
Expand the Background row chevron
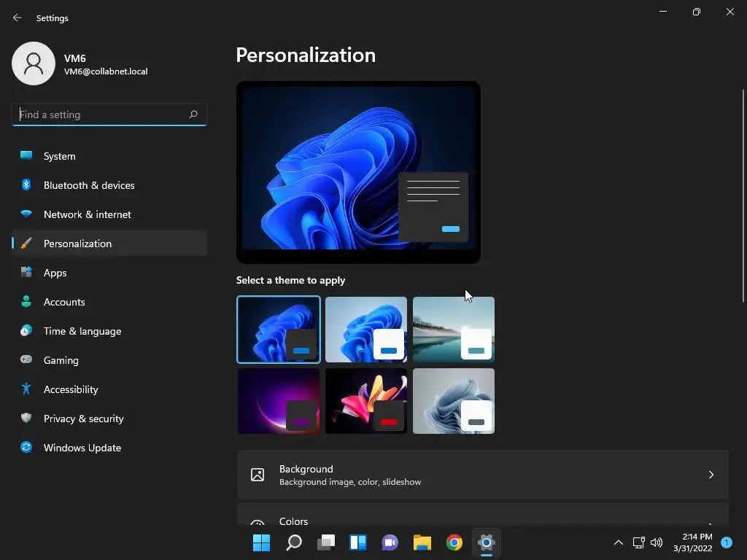coord(711,475)
